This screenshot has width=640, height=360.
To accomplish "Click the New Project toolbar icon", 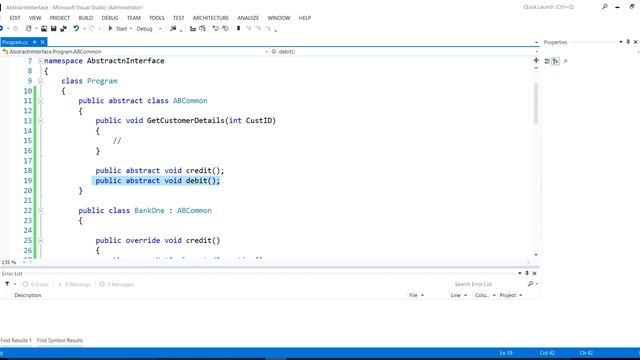I will pos(29,29).
